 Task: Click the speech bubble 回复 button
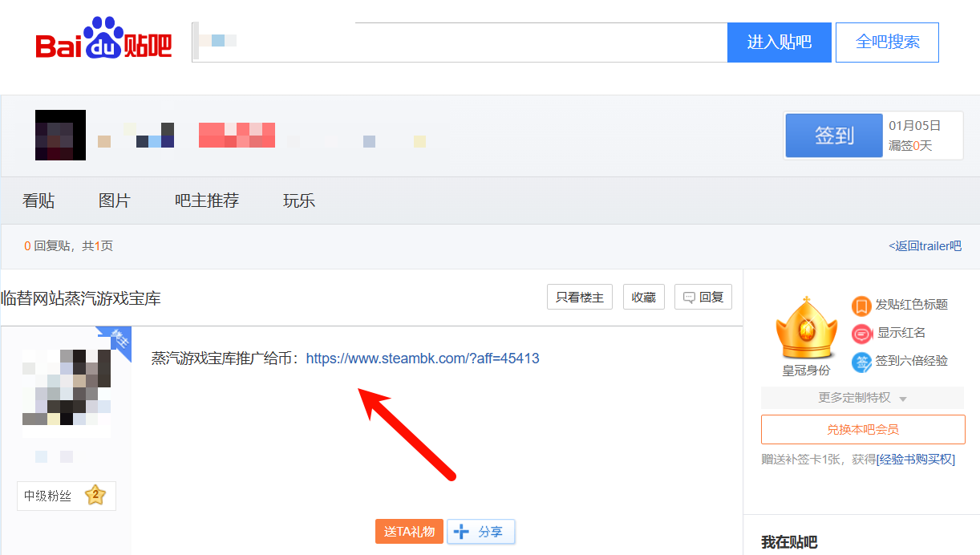(703, 298)
